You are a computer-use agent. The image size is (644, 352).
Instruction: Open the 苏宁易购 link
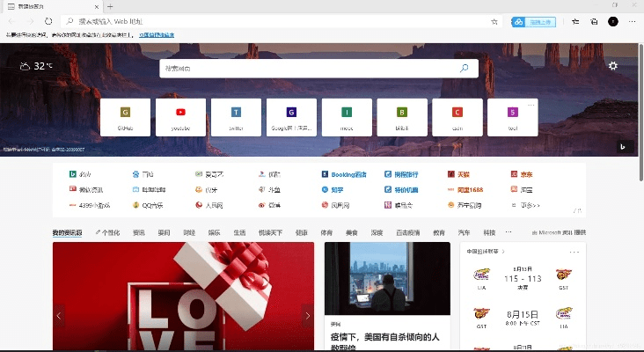[x=465, y=205]
